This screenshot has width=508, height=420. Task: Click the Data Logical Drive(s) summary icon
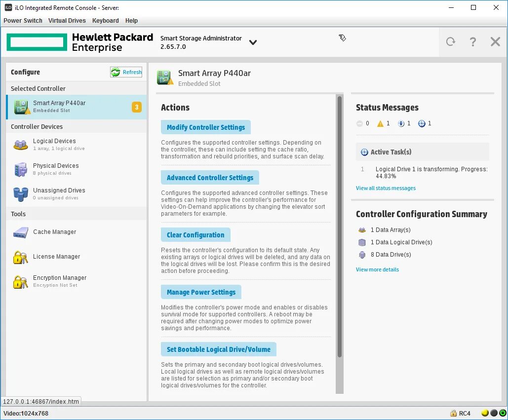[x=362, y=242]
